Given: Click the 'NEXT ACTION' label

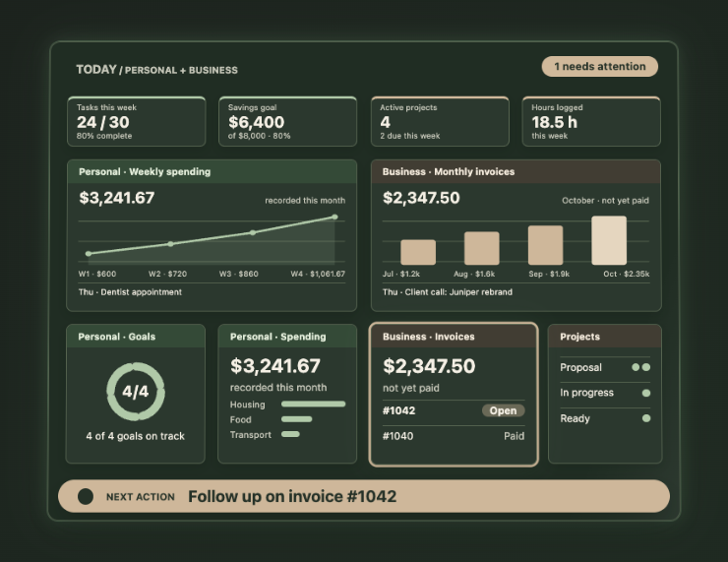Looking at the screenshot, I should click(x=141, y=497).
